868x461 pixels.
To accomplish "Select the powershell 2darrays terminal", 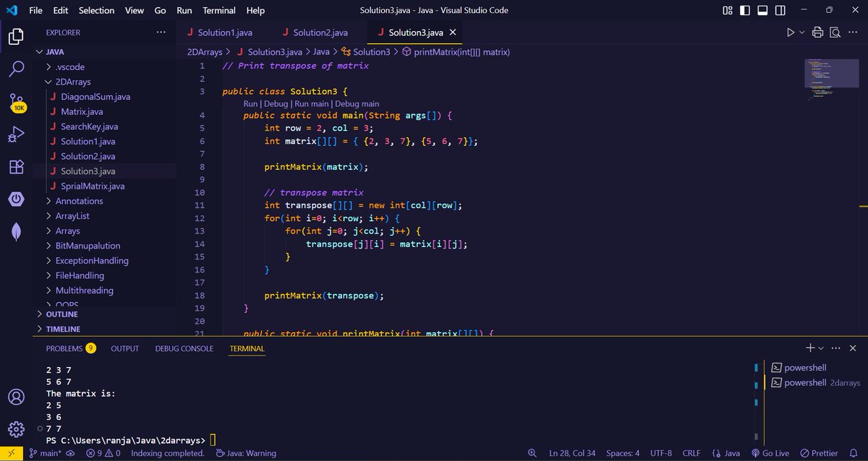I will 817,382.
